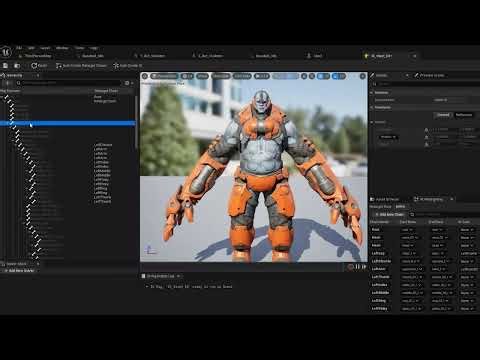Click the record button beside the pause control
480x360 pixels.
(350, 267)
